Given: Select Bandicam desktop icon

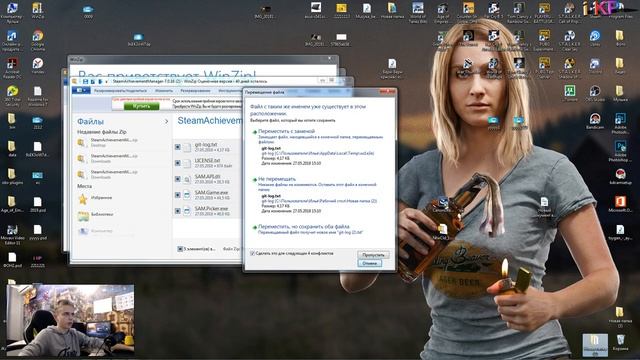Looking at the screenshot, I should click(x=595, y=121).
